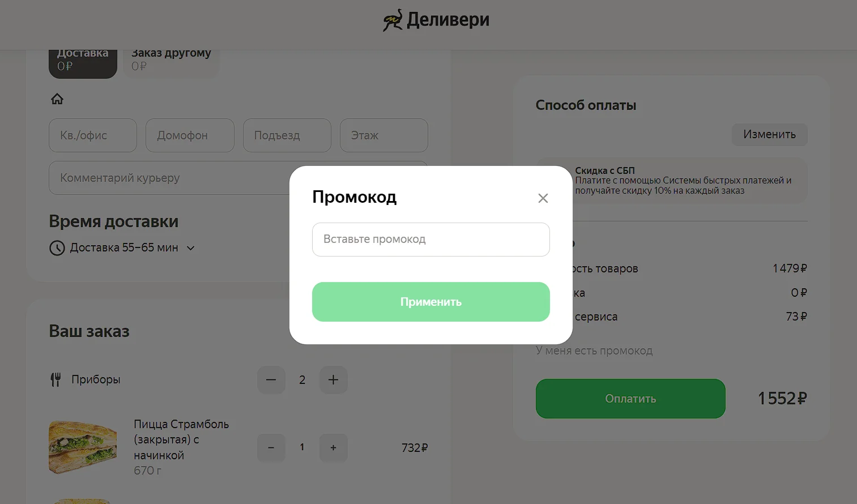Click the Вставьте промокод input field
This screenshot has height=504, width=857.
[x=430, y=240]
